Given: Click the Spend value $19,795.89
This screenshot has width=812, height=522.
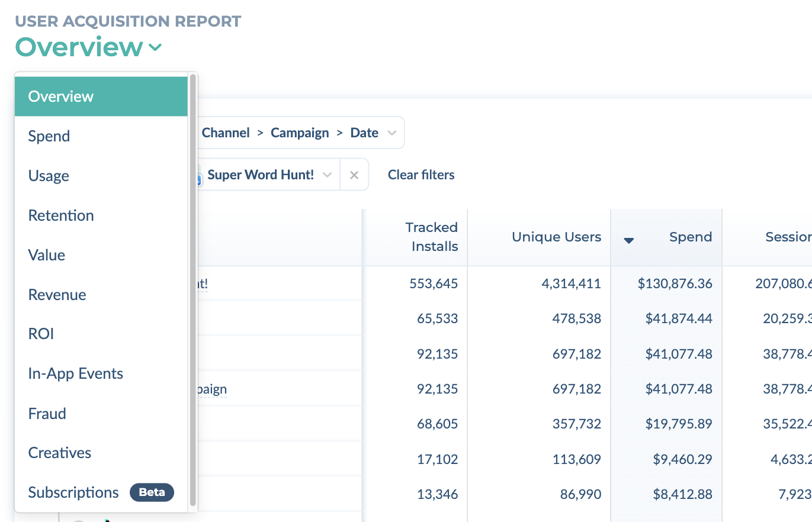Looking at the screenshot, I should (x=679, y=424).
